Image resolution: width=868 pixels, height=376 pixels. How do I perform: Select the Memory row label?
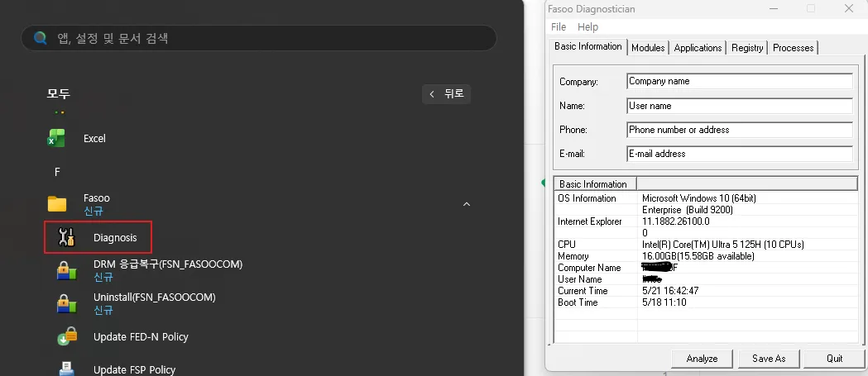tap(573, 256)
